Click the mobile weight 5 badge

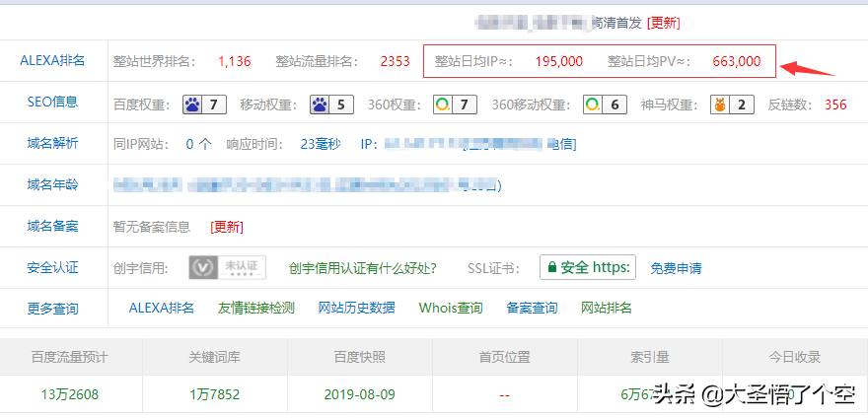pyautogui.click(x=331, y=104)
